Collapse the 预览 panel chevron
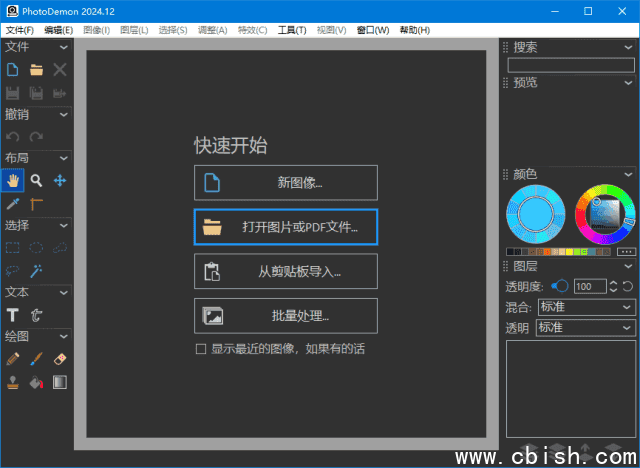640x468 pixels. click(628, 83)
